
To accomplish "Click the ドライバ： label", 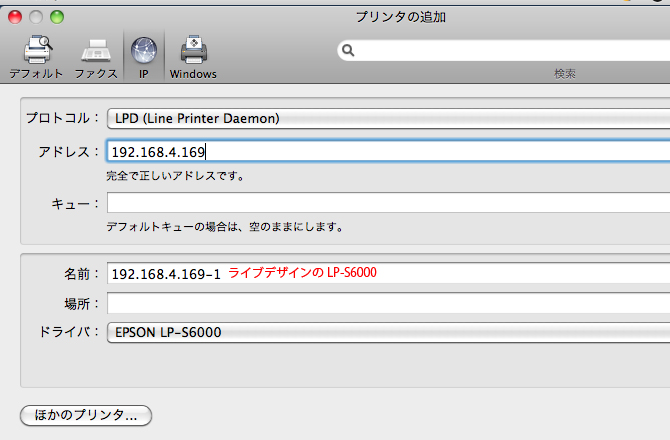I will click(69, 331).
